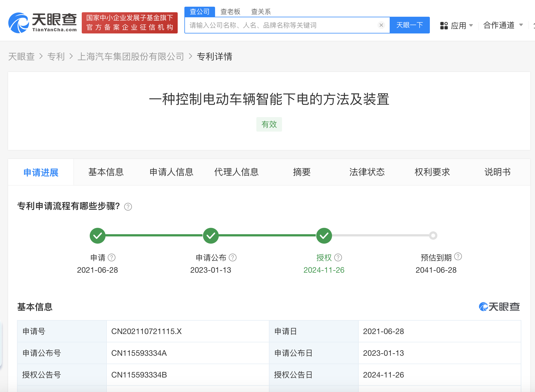The height and width of the screenshot is (392, 535).
Task: Open help icon beside 预估到期
Action: [x=458, y=257]
